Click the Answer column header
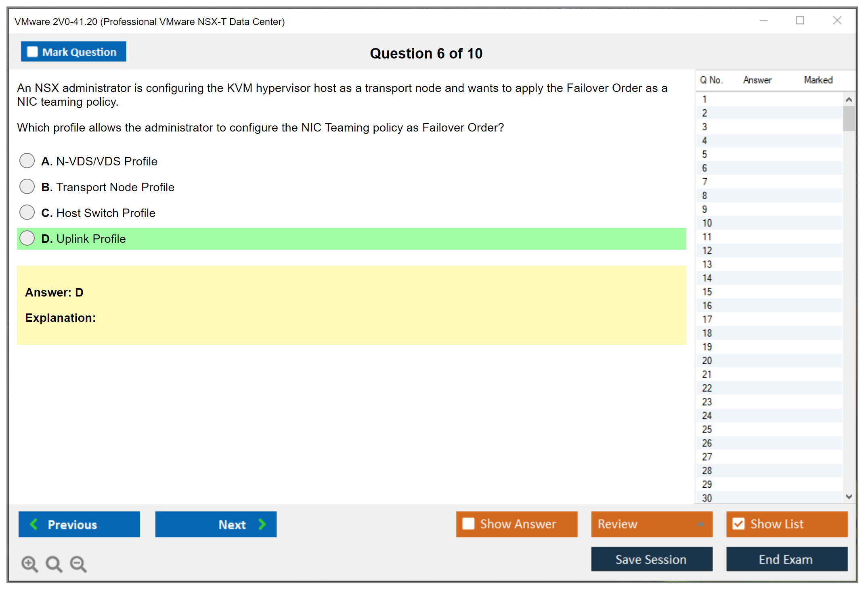The width and height of the screenshot is (868, 593). click(x=757, y=80)
